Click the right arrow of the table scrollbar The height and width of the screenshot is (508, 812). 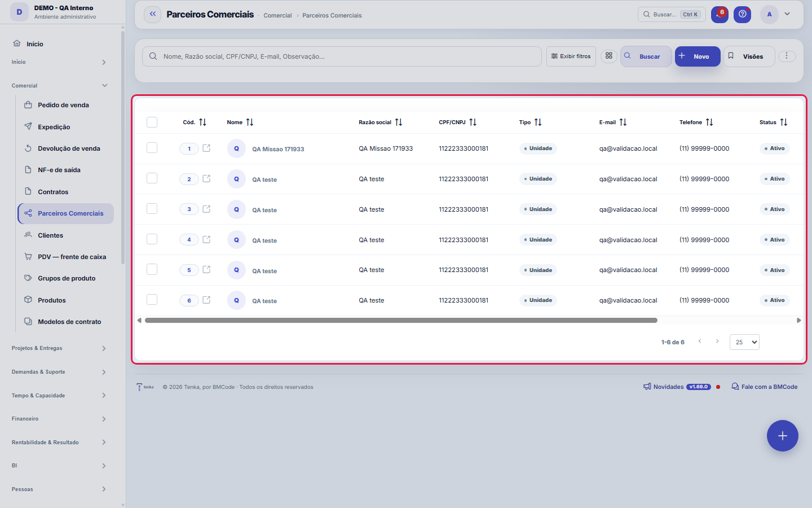pos(798,320)
